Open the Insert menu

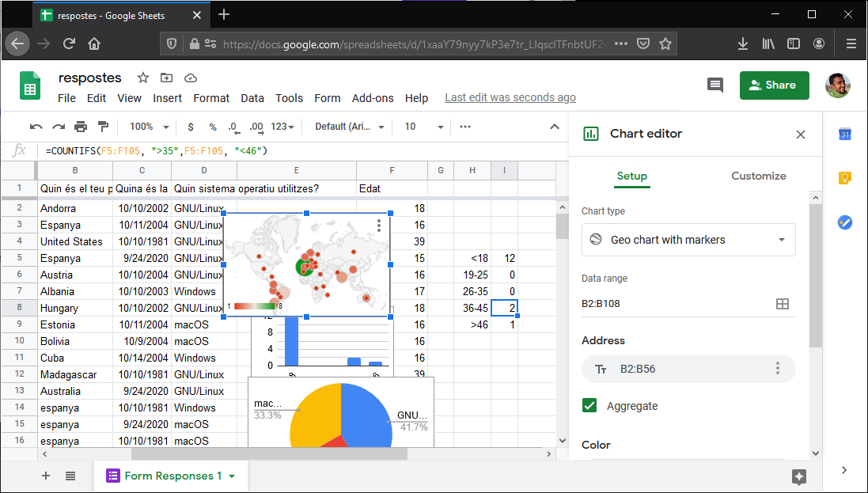(167, 98)
